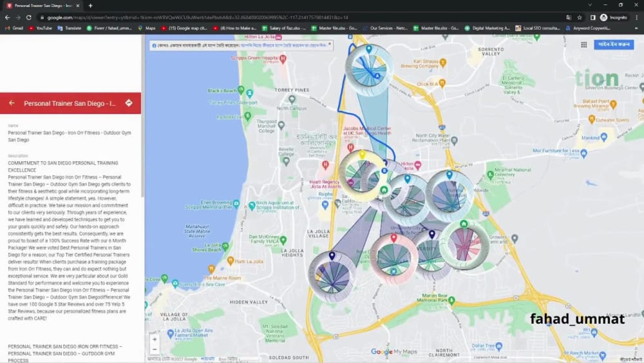The height and width of the screenshot is (363, 644).
Task: Open Scripps Green Hospital marker
Action: point(283,59)
